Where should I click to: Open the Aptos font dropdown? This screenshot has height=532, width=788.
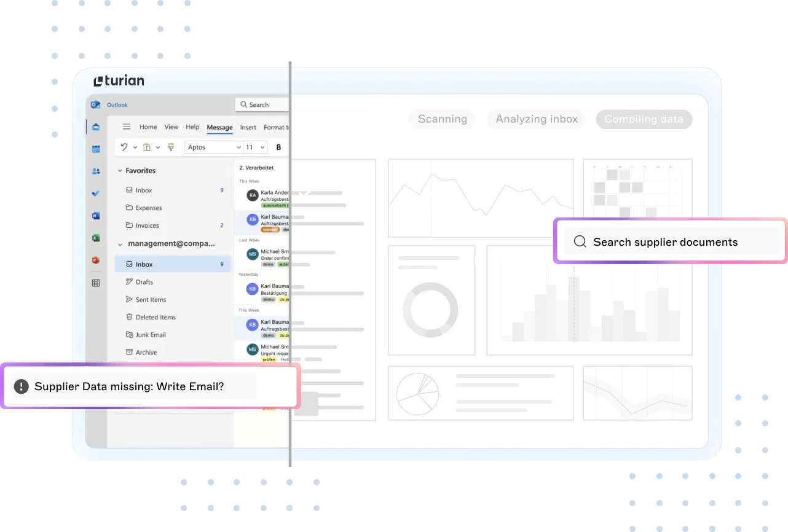(214, 147)
